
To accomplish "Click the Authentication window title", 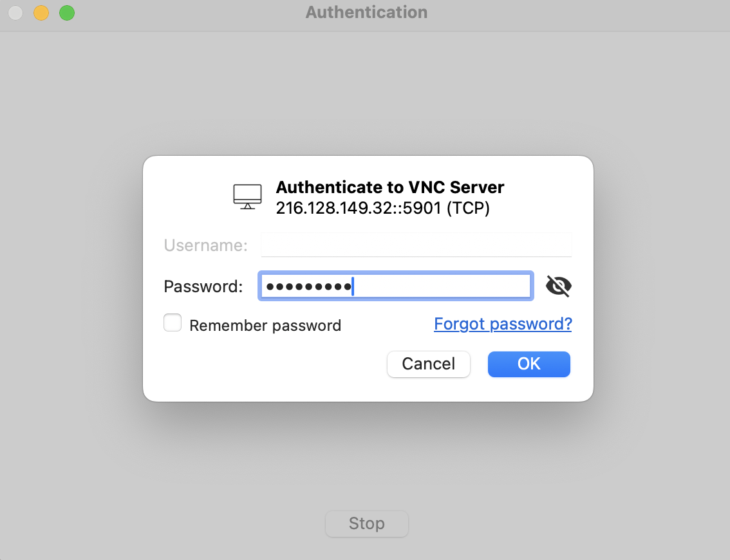I will (366, 12).
